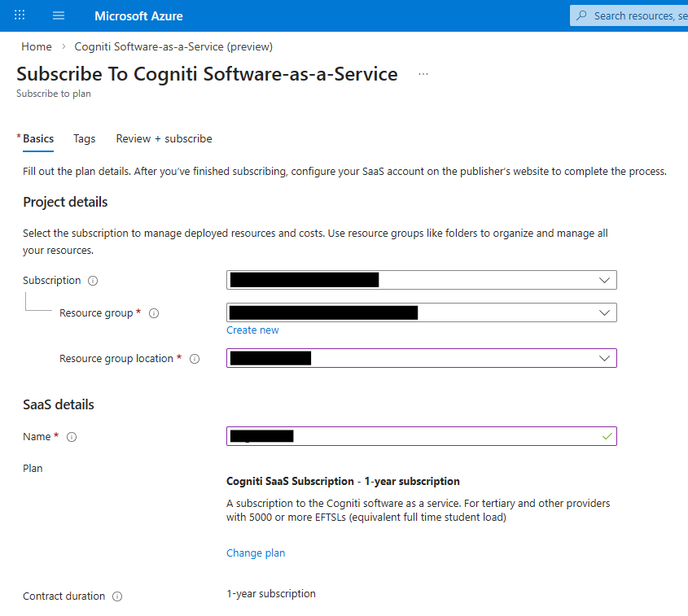The height and width of the screenshot is (616, 688).
Task: Open the portal hamburger menu
Action: tap(59, 15)
